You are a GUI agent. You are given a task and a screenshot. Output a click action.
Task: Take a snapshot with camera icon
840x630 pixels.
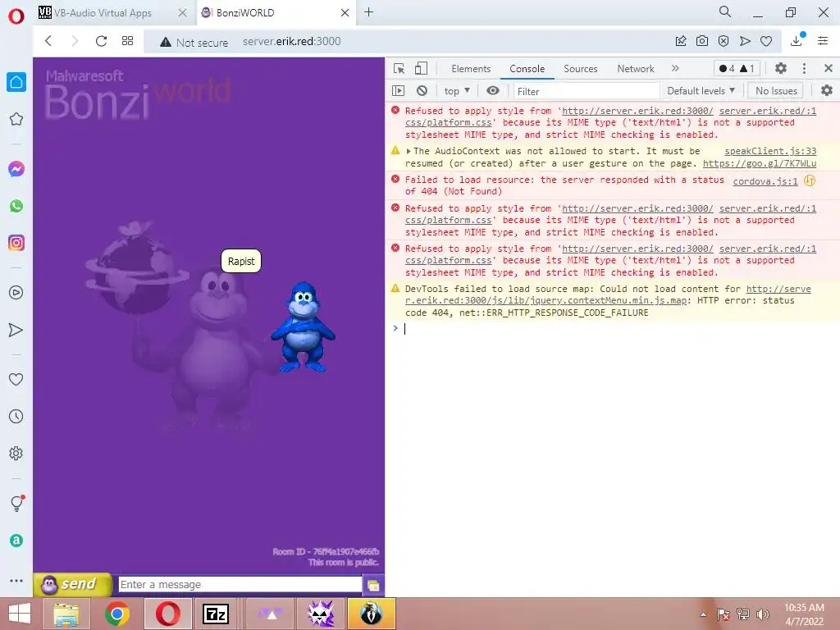pyautogui.click(x=702, y=41)
